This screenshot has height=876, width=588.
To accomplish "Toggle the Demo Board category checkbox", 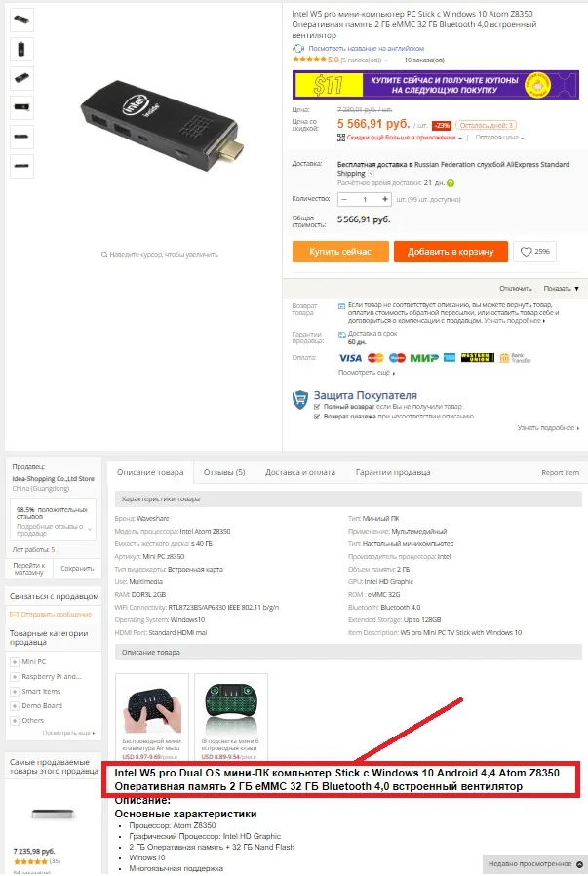I will tap(15, 706).
